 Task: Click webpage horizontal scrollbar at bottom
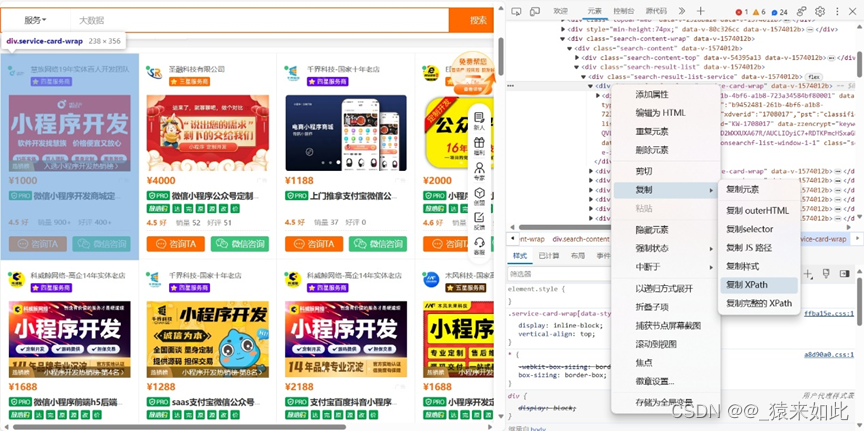pos(179,427)
